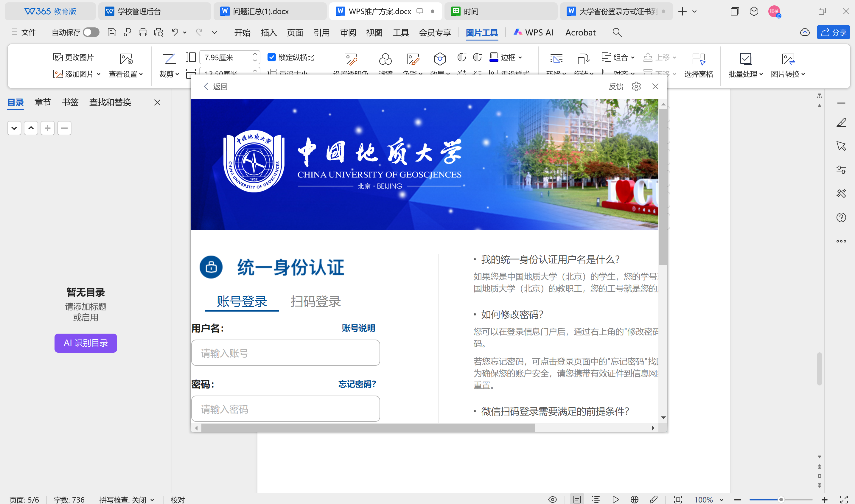Viewport: 855px width, 504px height.
Task: Click the Redo arrow icon
Action: [199, 32]
